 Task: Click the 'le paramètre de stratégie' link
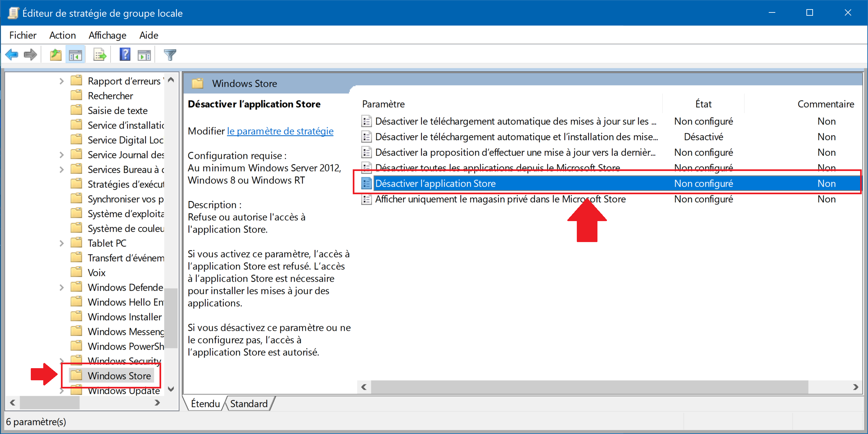tap(280, 131)
